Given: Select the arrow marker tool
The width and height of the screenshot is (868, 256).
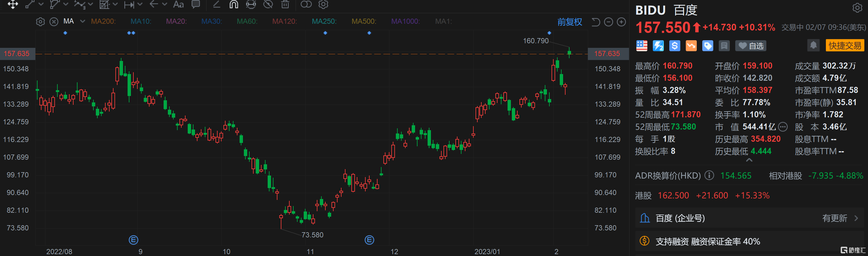Looking at the screenshot, I should click(x=154, y=4).
